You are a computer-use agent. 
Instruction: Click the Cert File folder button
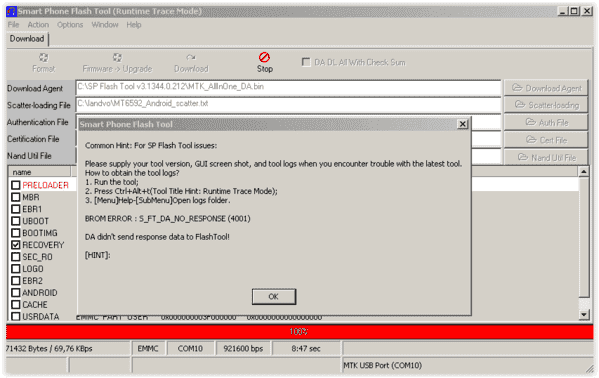click(x=546, y=140)
